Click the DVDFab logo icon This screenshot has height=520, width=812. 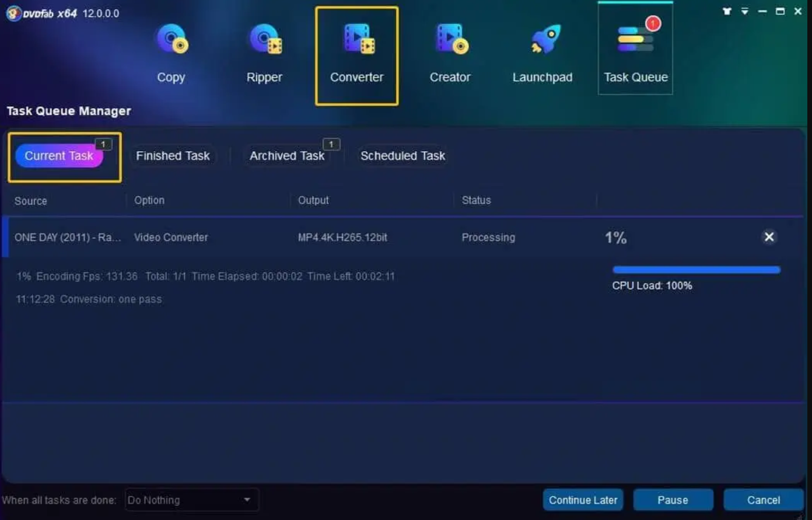pos(13,13)
